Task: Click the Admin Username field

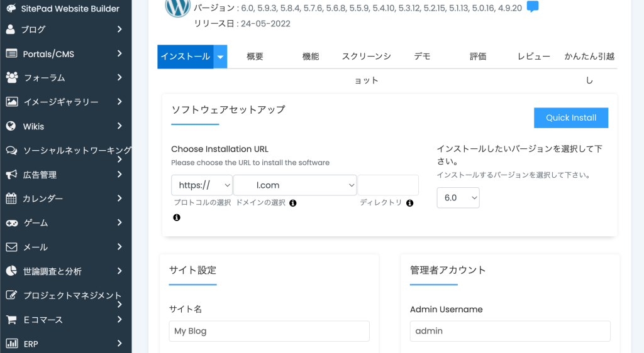Action: coord(510,331)
